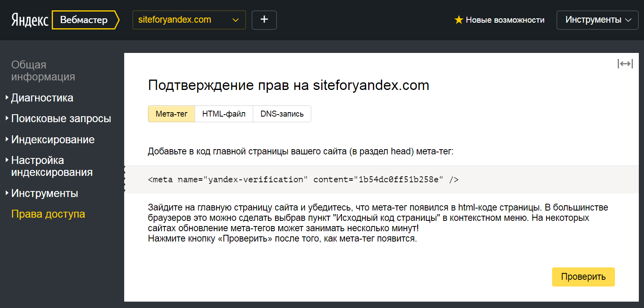
Task: Expand the Диагностика sidebar section
Action: [x=42, y=97]
